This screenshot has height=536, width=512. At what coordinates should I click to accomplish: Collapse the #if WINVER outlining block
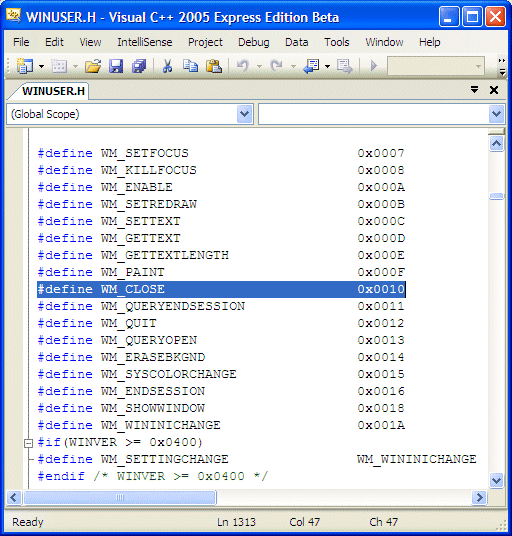pyautogui.click(x=28, y=443)
